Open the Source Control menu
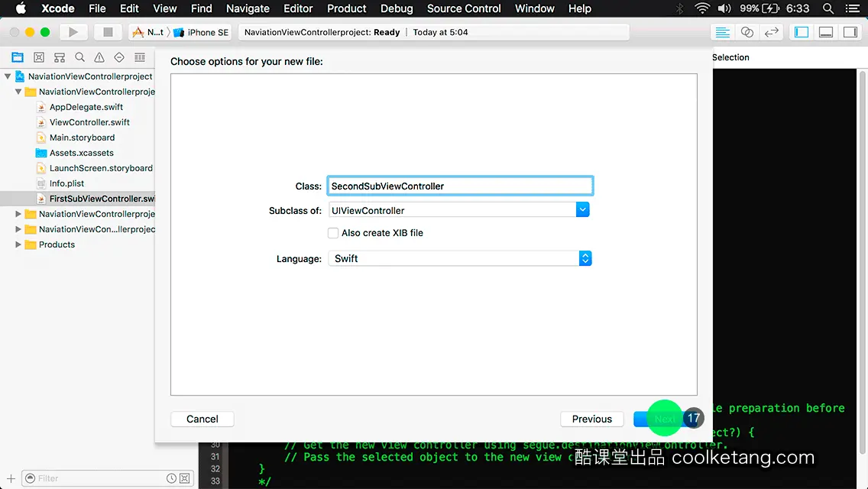The image size is (868, 489). pyautogui.click(x=464, y=8)
